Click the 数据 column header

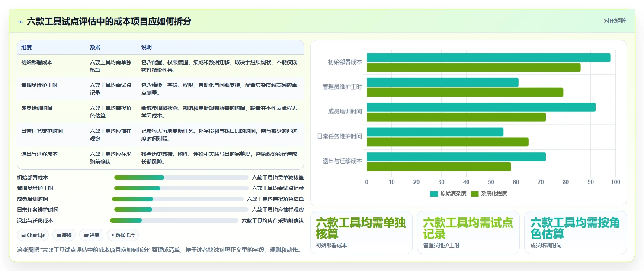[x=95, y=48]
